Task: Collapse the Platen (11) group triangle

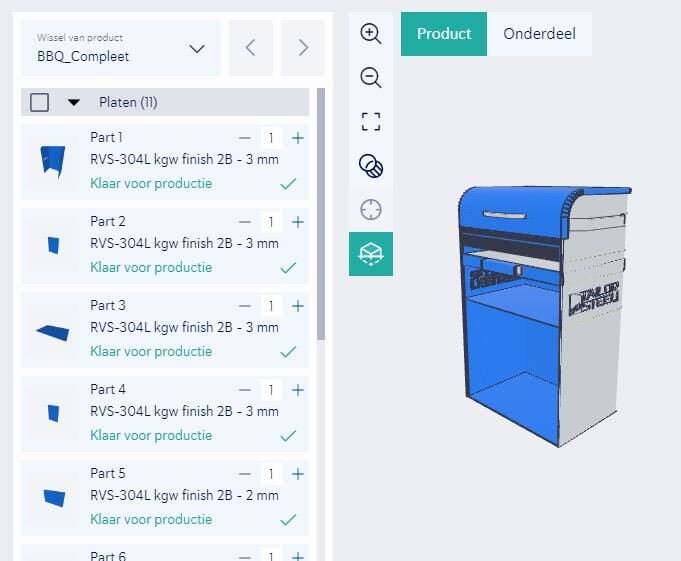Action: pyautogui.click(x=73, y=102)
